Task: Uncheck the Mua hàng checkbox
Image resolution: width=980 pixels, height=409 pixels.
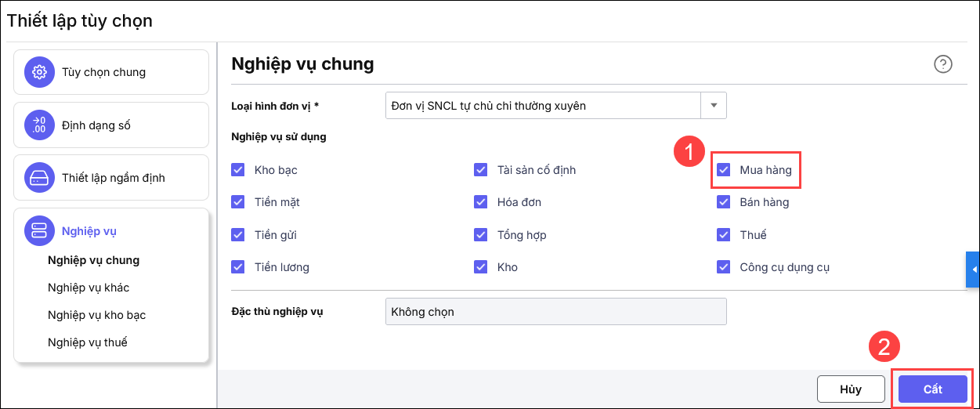Action: click(x=724, y=170)
